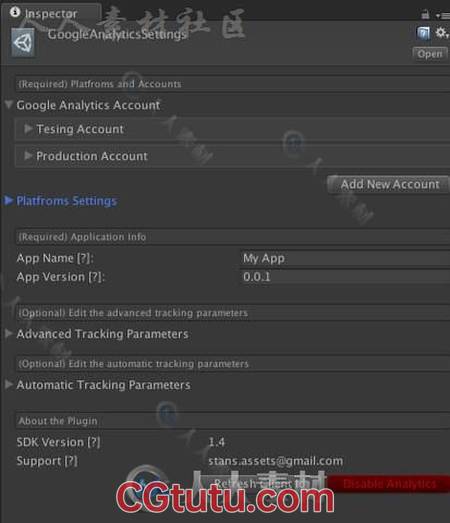The image size is (450, 523).
Task: Click the stans.assets@gmail.com support email
Action: pos(276,461)
